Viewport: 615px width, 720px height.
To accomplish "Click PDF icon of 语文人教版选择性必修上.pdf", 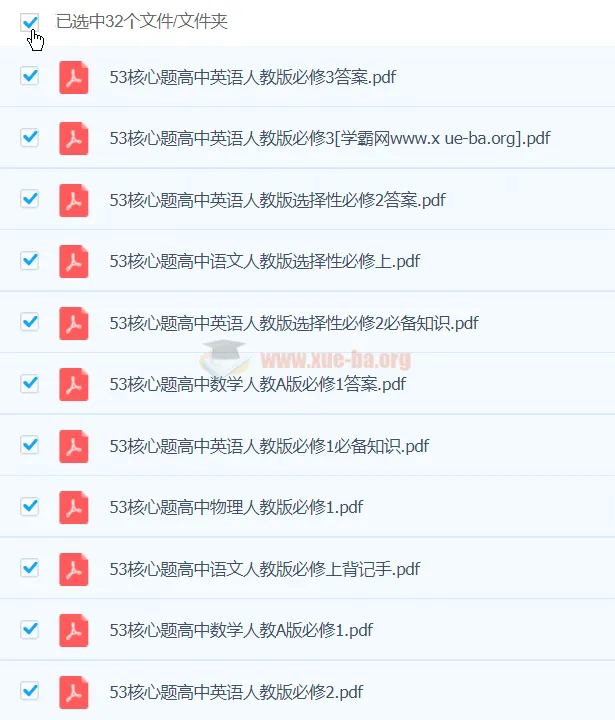I will (x=73, y=261).
